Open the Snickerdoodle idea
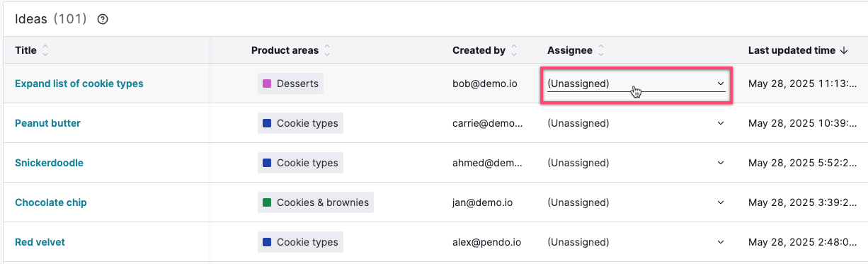Viewport: 868px width, 264px height. coord(49,163)
